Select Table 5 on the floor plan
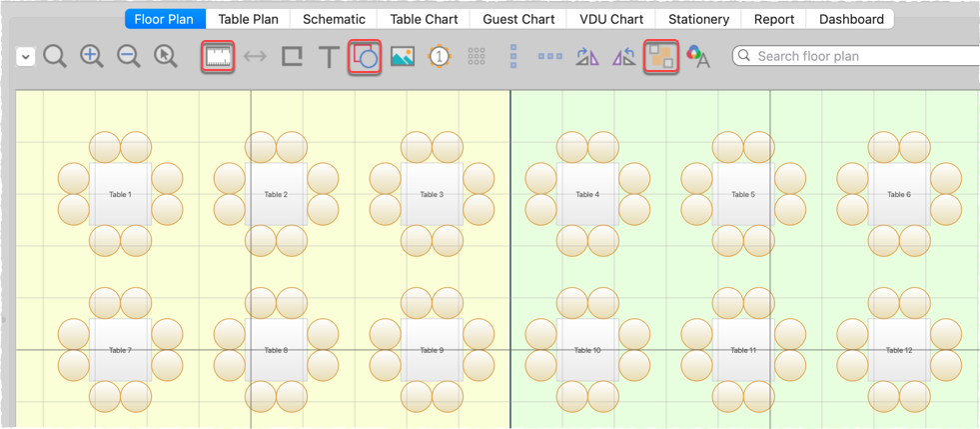Screen dimensions: 980x429 tap(742, 195)
